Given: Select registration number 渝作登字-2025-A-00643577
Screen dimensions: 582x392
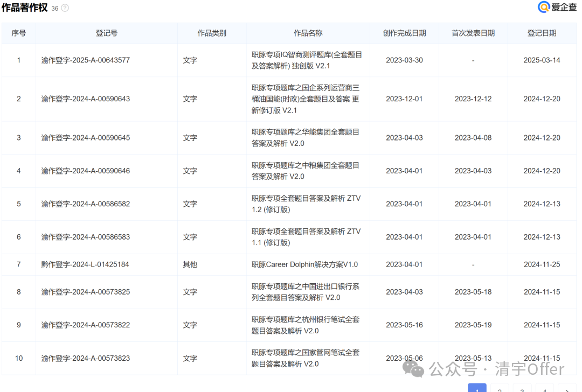Looking at the screenshot, I should pos(85,60).
